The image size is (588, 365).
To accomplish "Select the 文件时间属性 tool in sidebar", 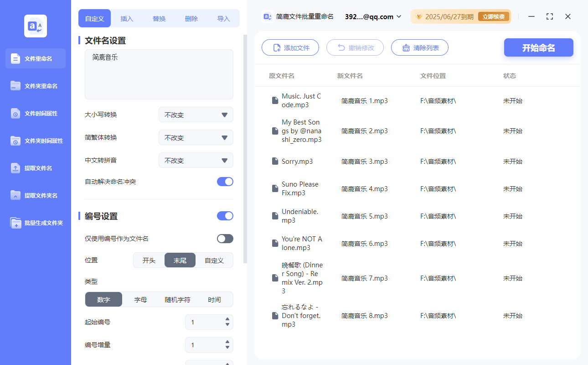I will [35, 113].
